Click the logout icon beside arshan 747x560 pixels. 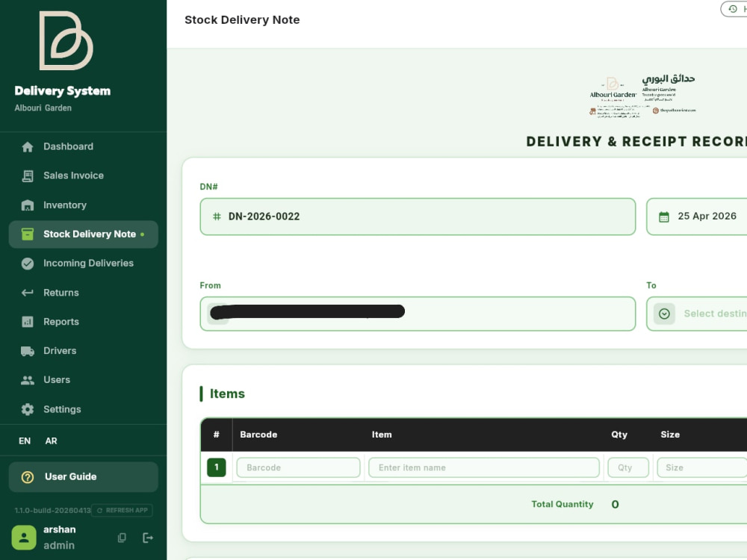click(148, 538)
